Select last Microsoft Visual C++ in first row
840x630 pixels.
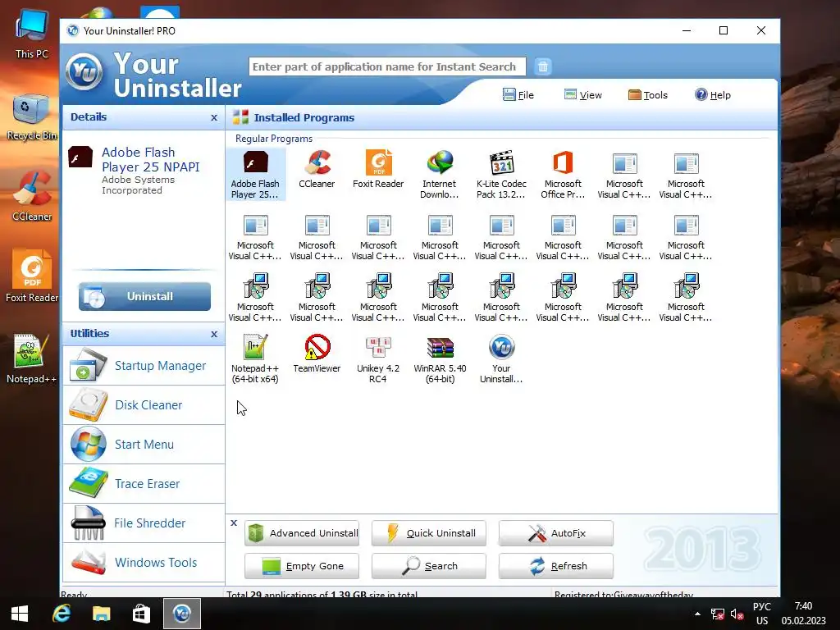tap(687, 175)
